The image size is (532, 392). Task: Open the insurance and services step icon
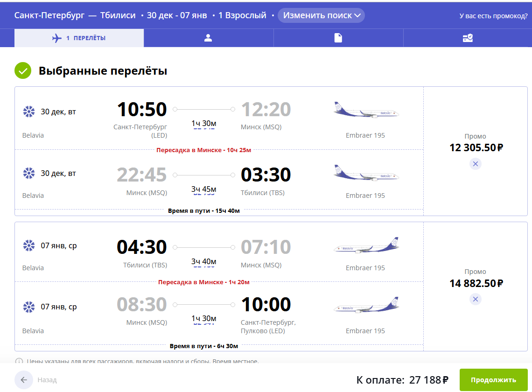click(x=468, y=38)
